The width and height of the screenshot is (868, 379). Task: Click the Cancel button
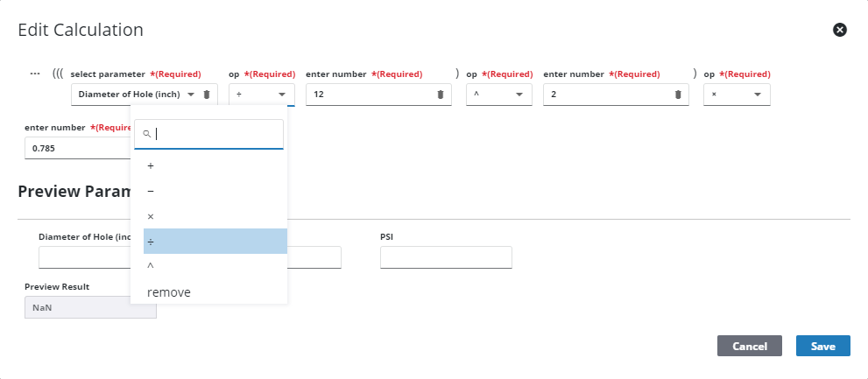tap(749, 346)
